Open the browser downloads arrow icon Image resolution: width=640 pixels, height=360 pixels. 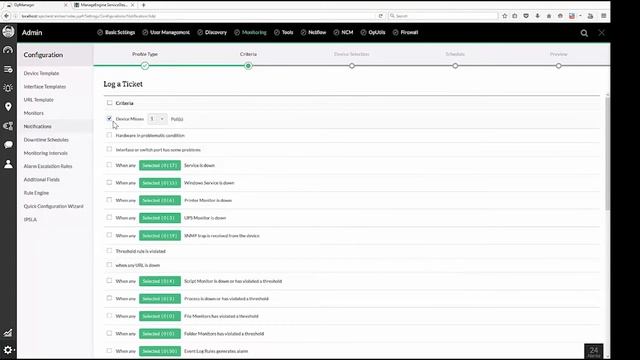click(x=538, y=16)
